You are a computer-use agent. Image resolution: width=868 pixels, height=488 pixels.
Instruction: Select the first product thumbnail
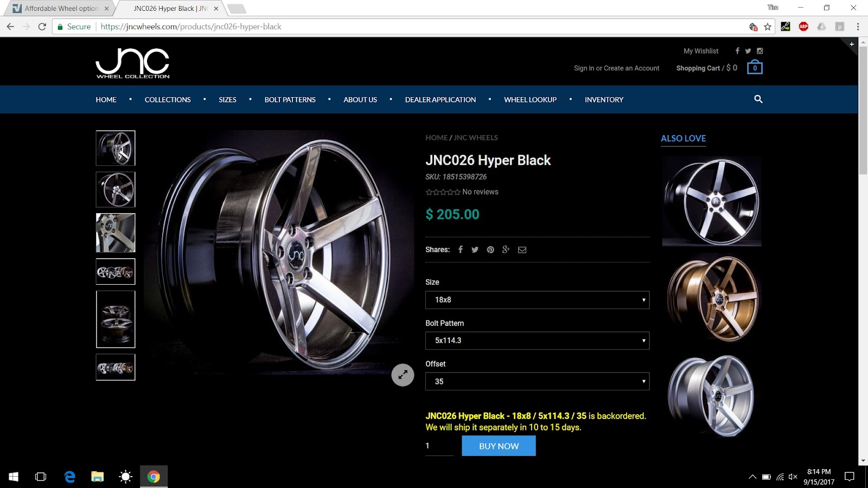(x=116, y=148)
